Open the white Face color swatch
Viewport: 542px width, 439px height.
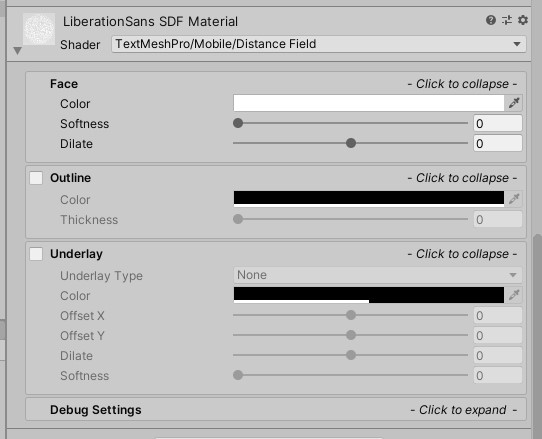(369, 103)
